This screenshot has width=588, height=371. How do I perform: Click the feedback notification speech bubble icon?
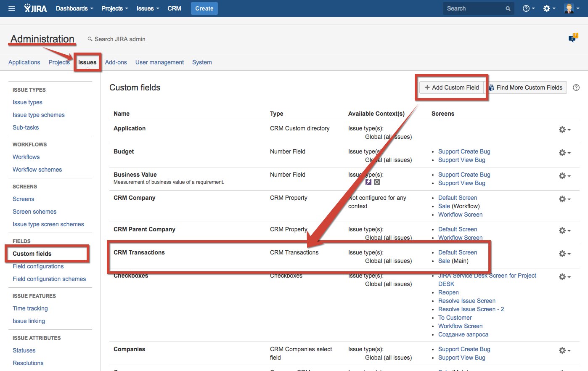[x=573, y=38]
